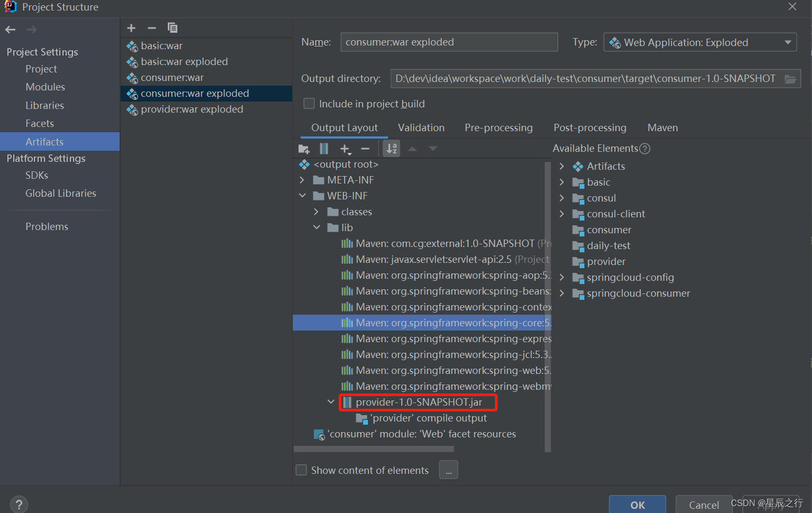Collapse provider-1.0-SNAPSHOT.jar node
This screenshot has height=513, width=812.
click(331, 402)
